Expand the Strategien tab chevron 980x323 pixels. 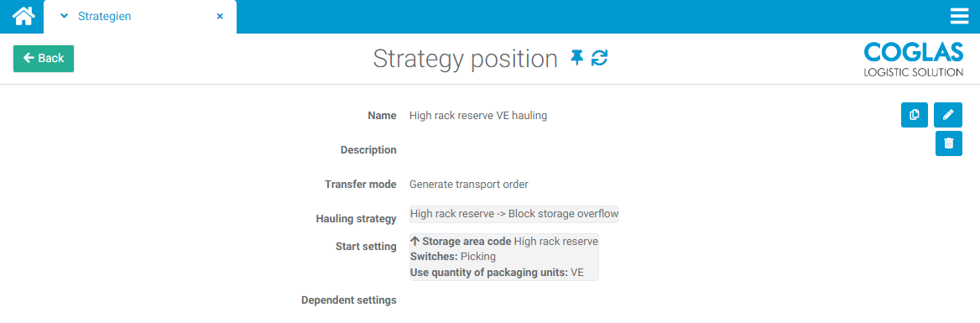click(x=64, y=16)
